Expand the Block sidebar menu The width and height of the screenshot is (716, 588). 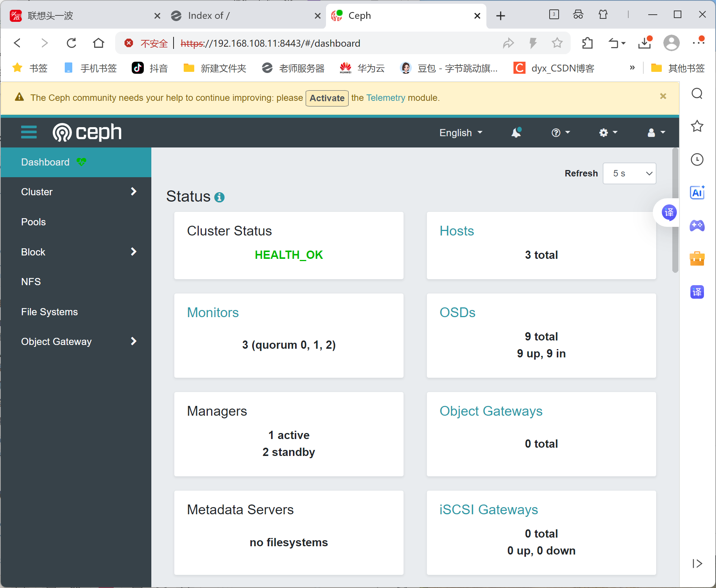coord(76,252)
